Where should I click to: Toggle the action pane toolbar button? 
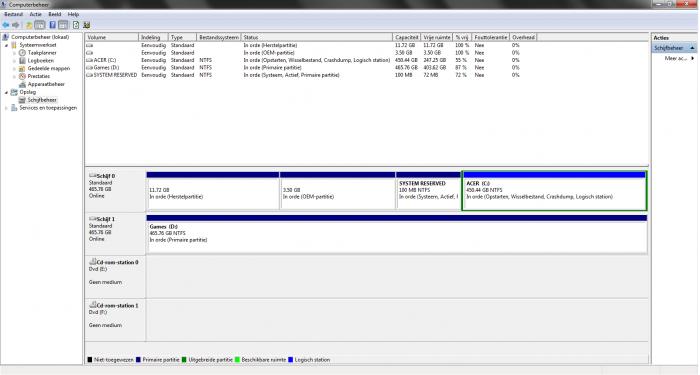[63, 25]
